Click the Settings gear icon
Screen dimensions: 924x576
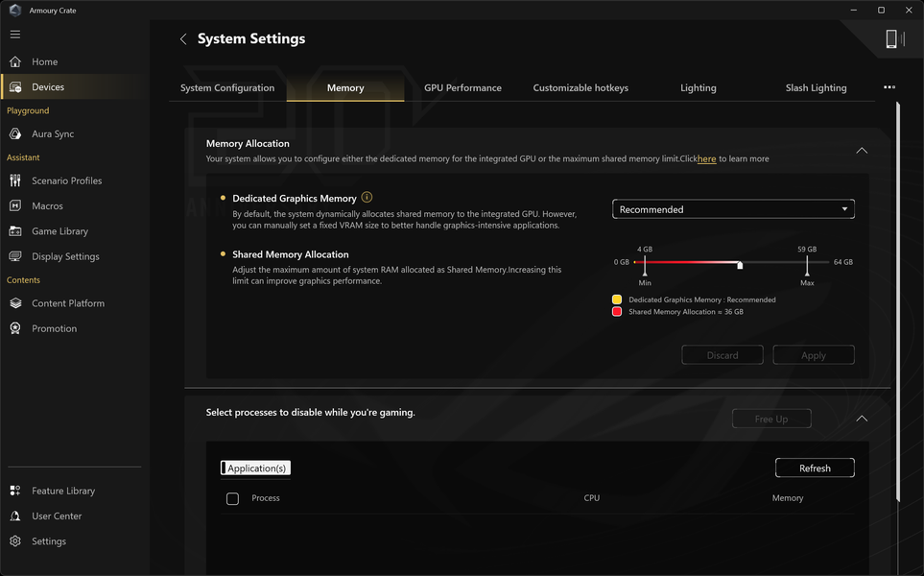[15, 541]
